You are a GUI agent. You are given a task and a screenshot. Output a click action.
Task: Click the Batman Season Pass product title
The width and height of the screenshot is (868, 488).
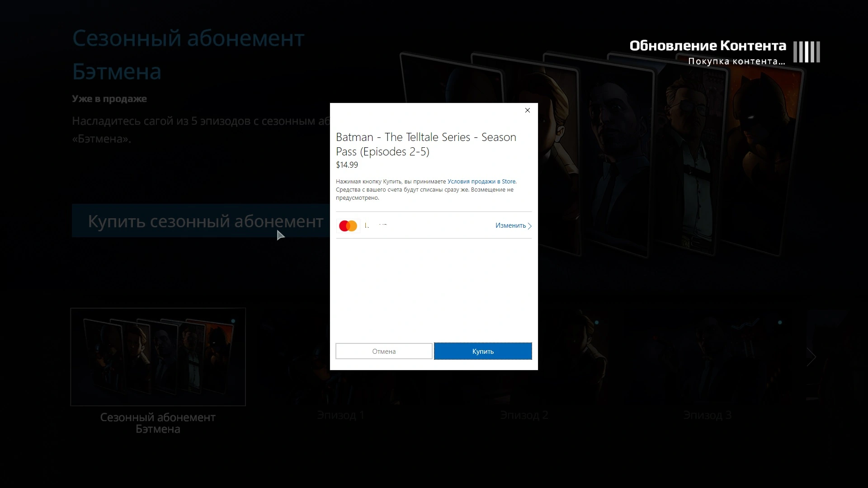coord(426,144)
